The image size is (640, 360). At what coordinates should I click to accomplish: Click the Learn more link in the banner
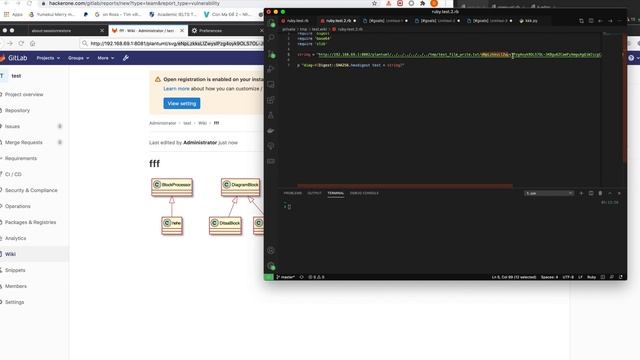pyautogui.click(x=176, y=89)
